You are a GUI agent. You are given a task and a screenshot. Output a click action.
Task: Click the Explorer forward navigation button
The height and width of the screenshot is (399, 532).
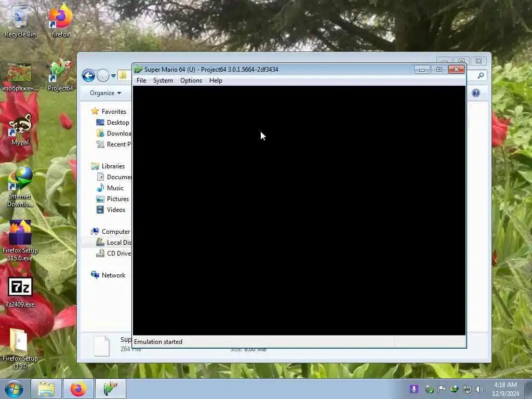[103, 75]
